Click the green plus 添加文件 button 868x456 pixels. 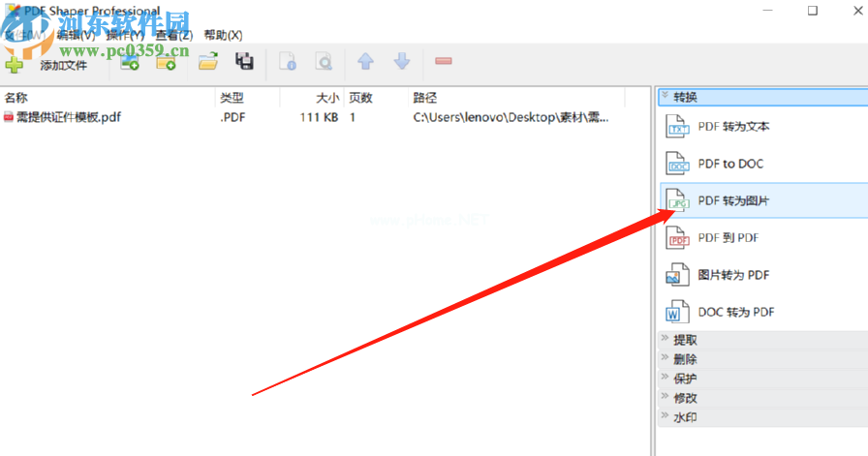click(x=46, y=65)
